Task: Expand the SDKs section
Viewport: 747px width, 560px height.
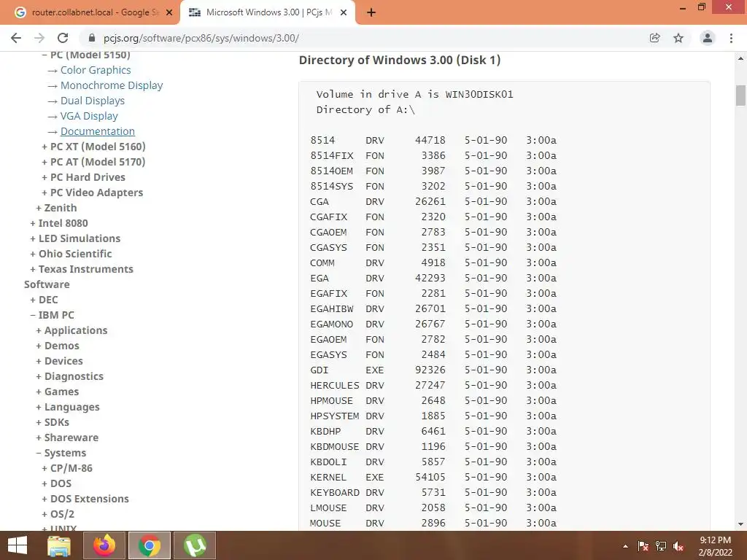Action: [53, 422]
